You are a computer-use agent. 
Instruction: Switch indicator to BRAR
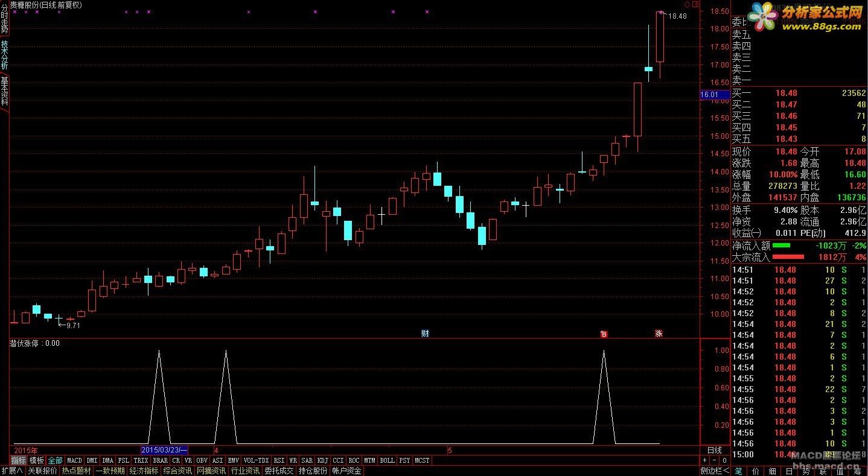click(x=160, y=460)
